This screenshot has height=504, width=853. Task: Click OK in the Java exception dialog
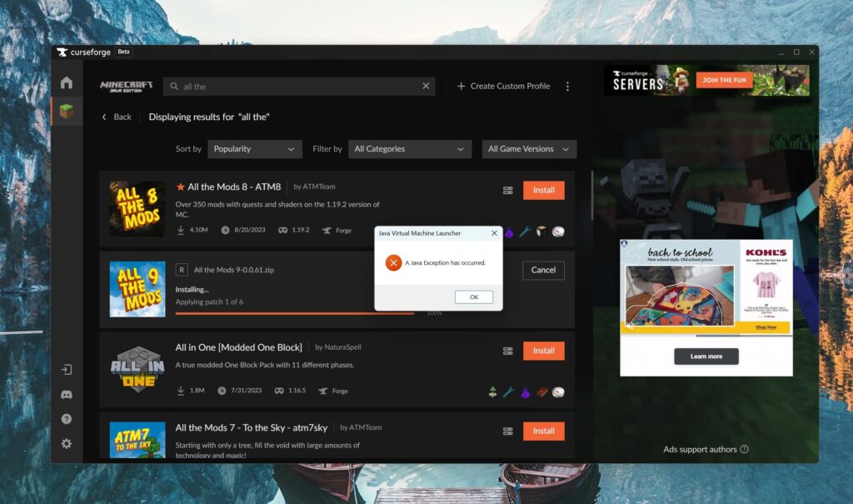474,297
